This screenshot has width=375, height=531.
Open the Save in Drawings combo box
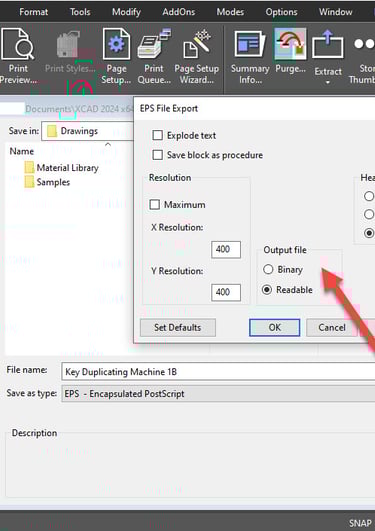87,131
